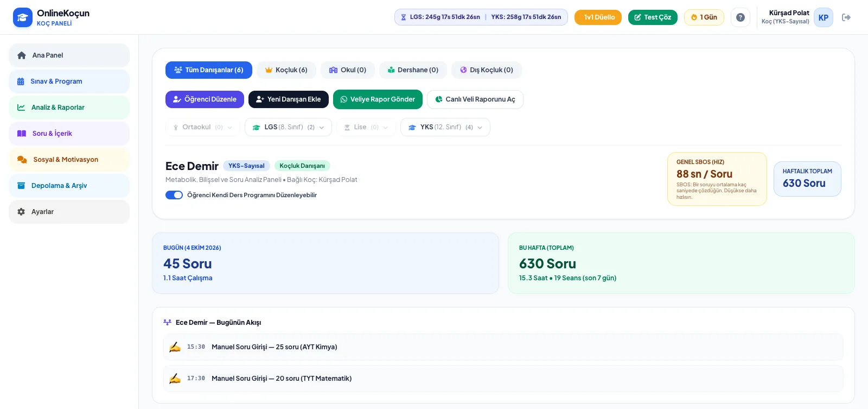Click the Bu Hafta 630 Soru card

(x=681, y=263)
